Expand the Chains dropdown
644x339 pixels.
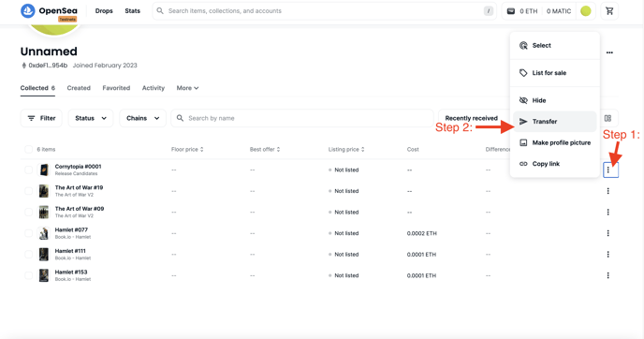[142, 118]
